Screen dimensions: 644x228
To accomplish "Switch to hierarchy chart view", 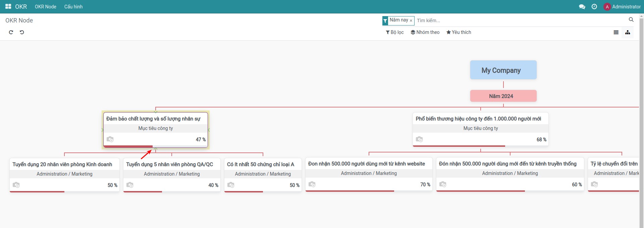I will coord(628,33).
